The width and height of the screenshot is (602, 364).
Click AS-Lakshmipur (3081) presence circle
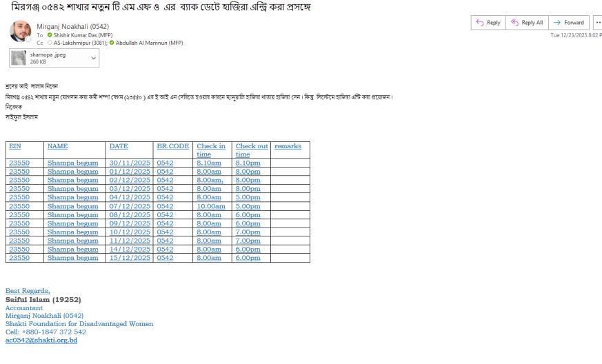click(50, 43)
